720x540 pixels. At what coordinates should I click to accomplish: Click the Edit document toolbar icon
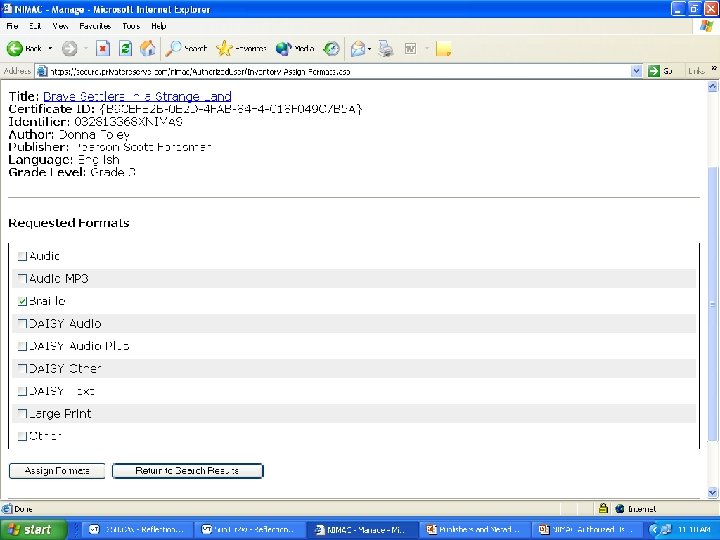[410, 48]
